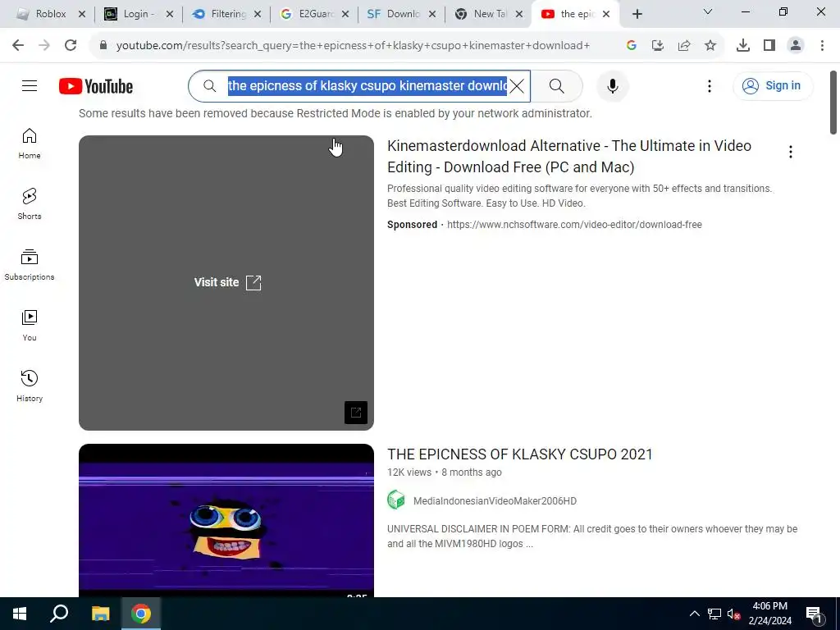This screenshot has width=840, height=630.
Task: Open the sponsored ad Visit site thumbnail
Action: [226, 282]
